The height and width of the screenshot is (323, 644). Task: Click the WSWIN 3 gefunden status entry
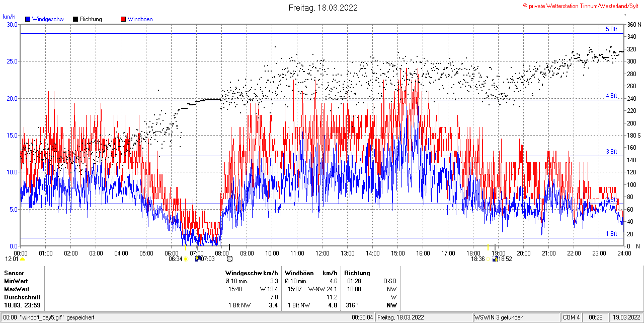(x=499, y=317)
